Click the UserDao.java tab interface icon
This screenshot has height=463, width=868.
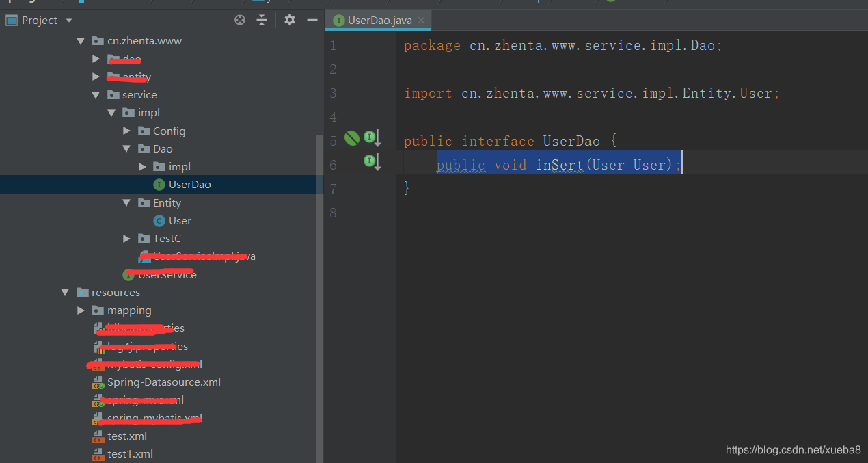pyautogui.click(x=338, y=21)
